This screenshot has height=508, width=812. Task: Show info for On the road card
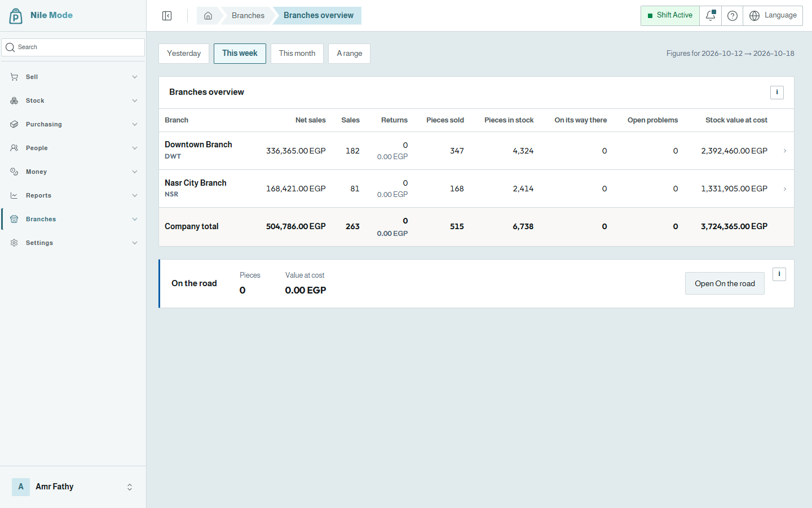[779, 274]
